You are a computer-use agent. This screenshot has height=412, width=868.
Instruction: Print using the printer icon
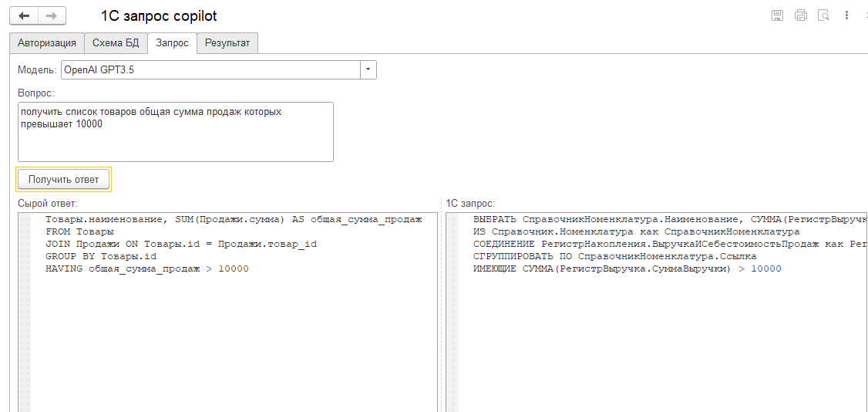point(800,15)
